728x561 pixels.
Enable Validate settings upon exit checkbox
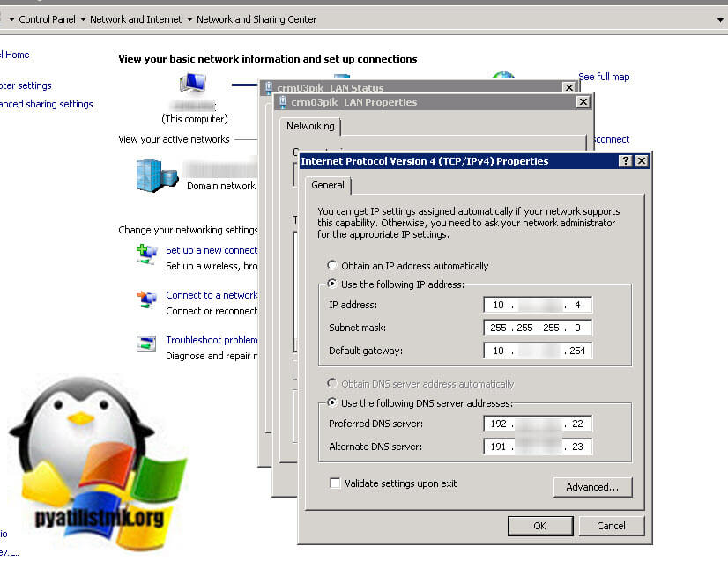[x=335, y=483]
